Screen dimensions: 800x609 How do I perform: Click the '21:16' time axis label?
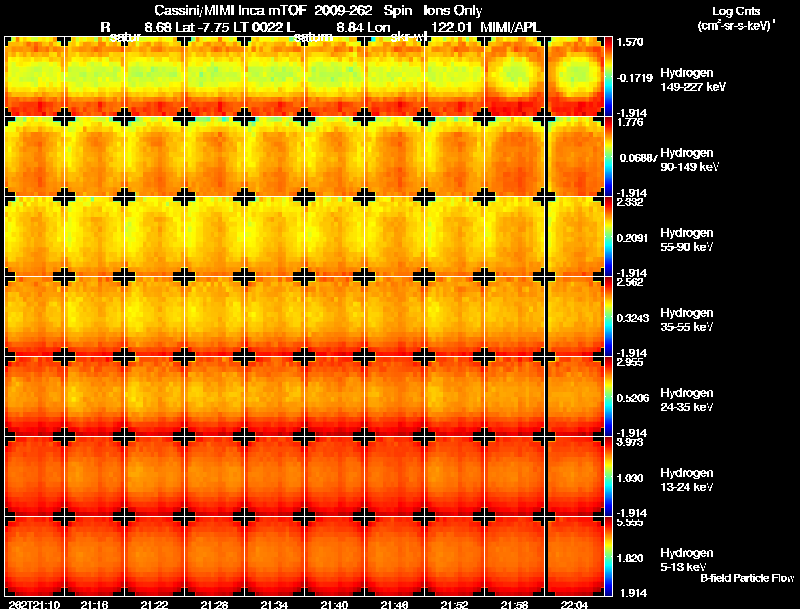pos(94,604)
